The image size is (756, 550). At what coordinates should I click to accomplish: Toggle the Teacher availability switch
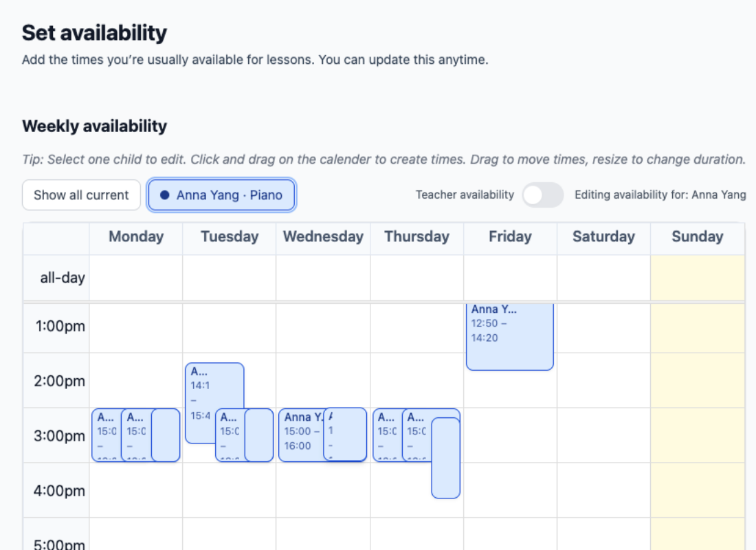pyautogui.click(x=542, y=195)
